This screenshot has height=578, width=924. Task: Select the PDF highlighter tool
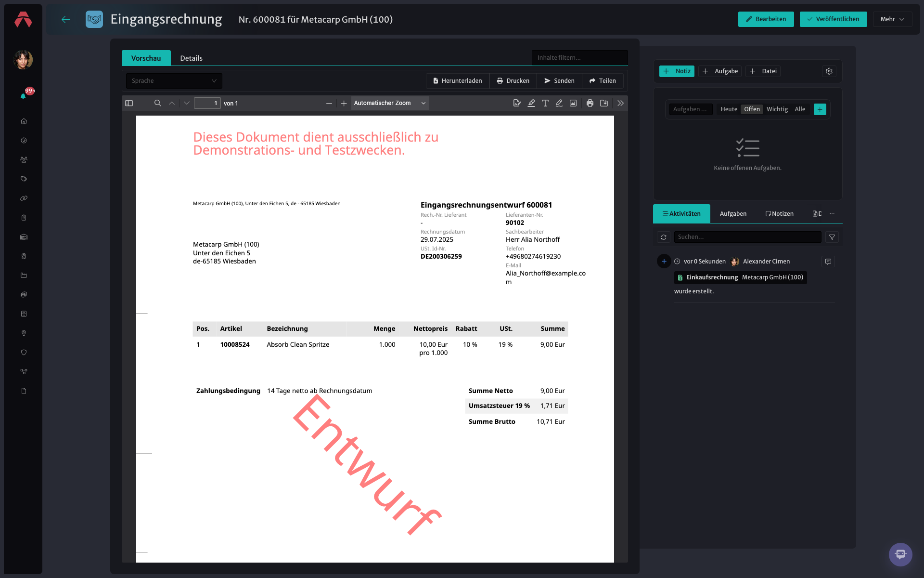click(531, 103)
